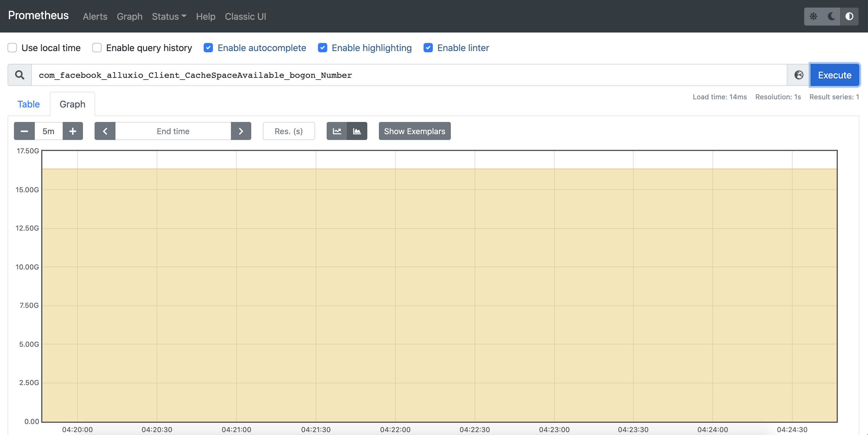868x435 pixels.
Task: Open the Alerts page
Action: (95, 17)
